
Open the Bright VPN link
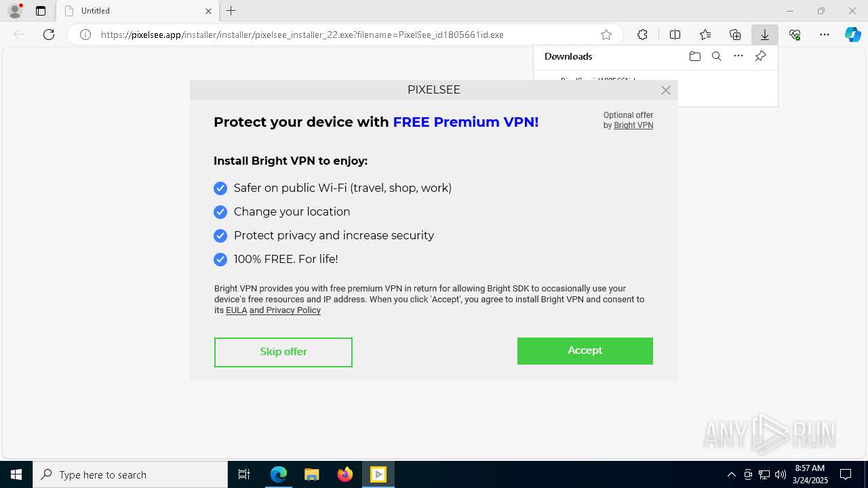pyautogui.click(x=633, y=125)
